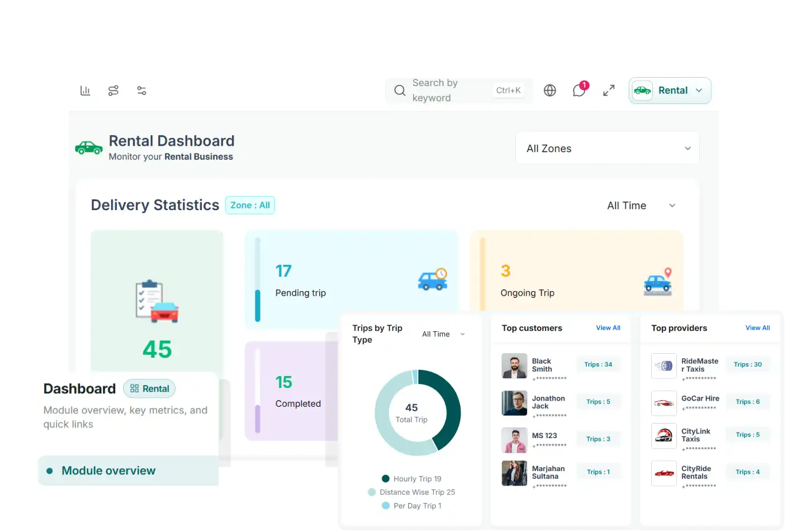
Task: Click in the Search by keyword field
Action: (x=459, y=91)
